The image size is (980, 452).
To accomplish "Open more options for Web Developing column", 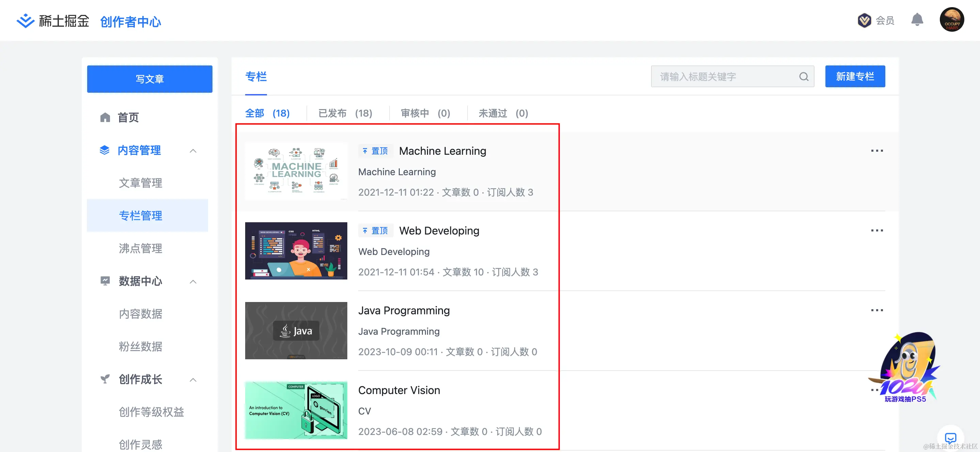I will click(x=876, y=230).
